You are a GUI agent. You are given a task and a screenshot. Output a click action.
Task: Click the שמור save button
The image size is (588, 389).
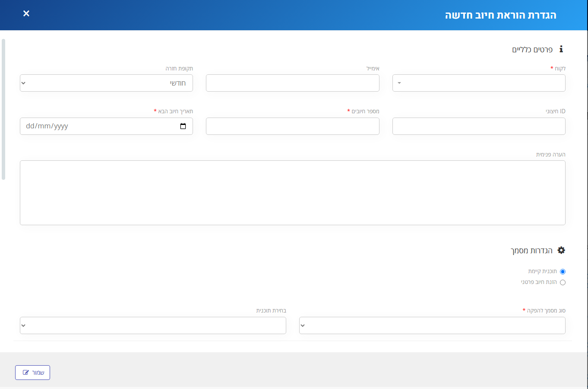pos(32,373)
